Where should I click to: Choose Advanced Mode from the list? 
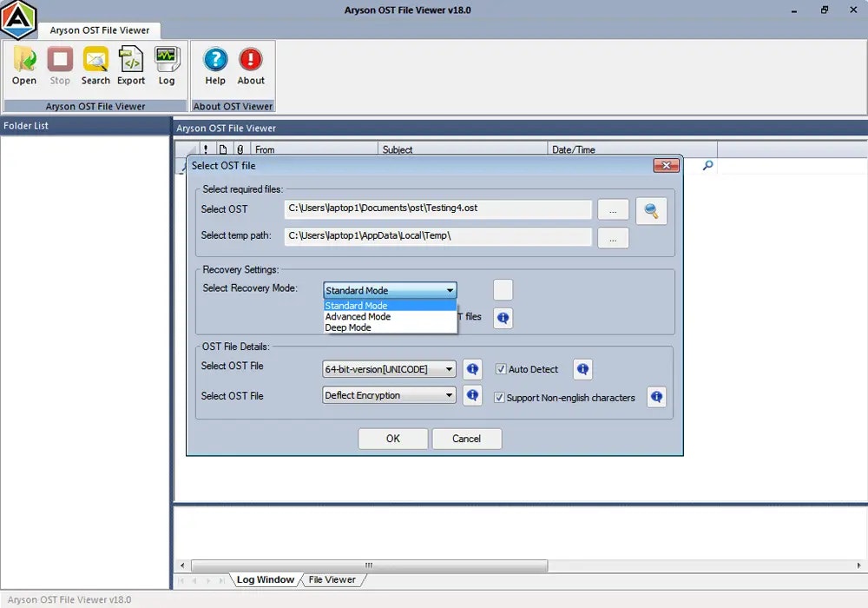coord(390,316)
